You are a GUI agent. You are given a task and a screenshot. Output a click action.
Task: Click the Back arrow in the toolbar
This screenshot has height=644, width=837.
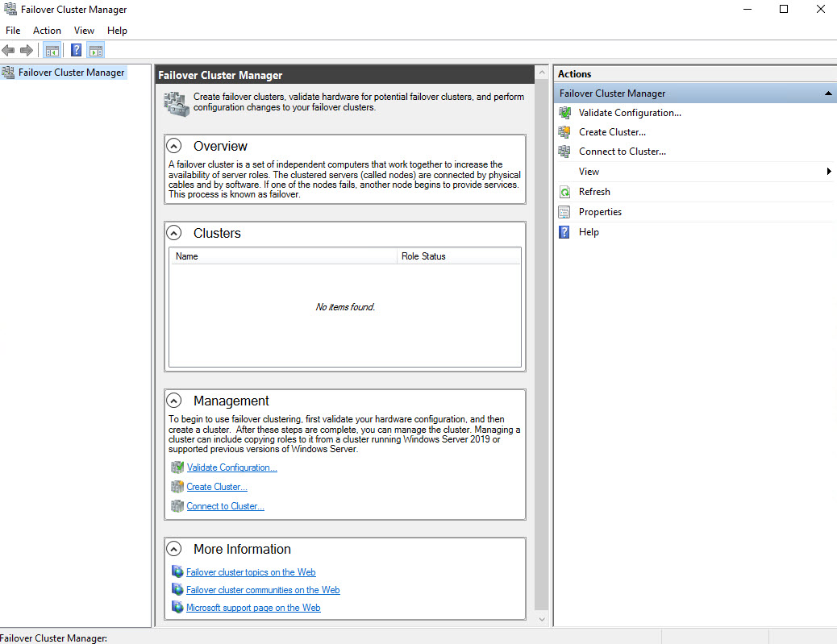pos(9,50)
